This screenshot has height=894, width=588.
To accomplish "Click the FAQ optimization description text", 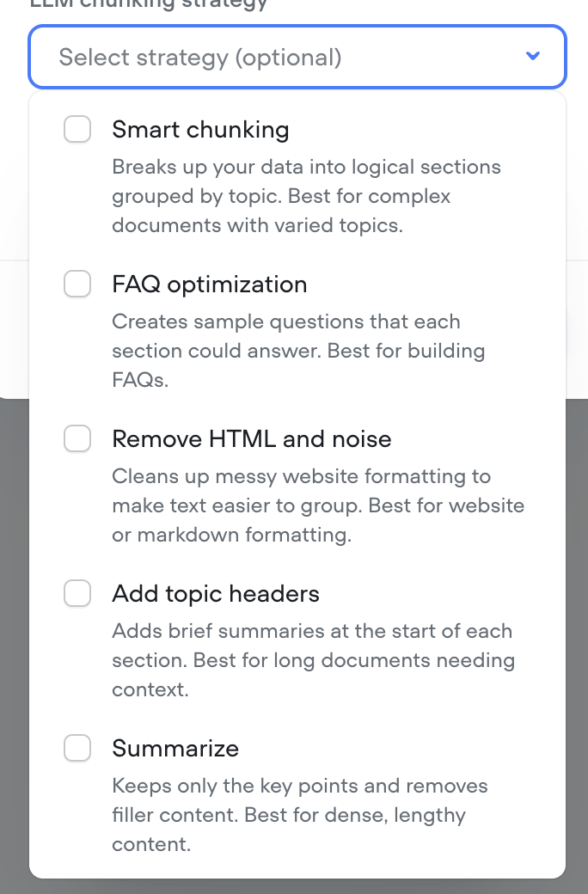I will point(298,351).
